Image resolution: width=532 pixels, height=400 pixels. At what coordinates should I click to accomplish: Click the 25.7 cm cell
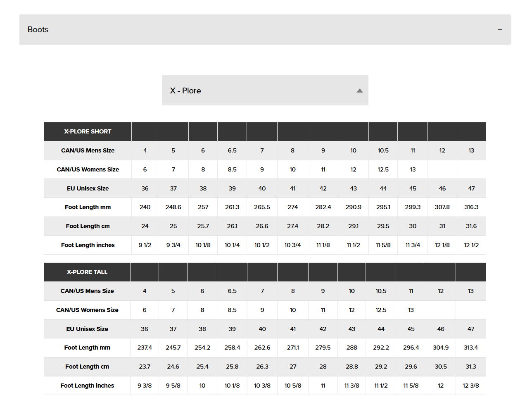pos(203,226)
